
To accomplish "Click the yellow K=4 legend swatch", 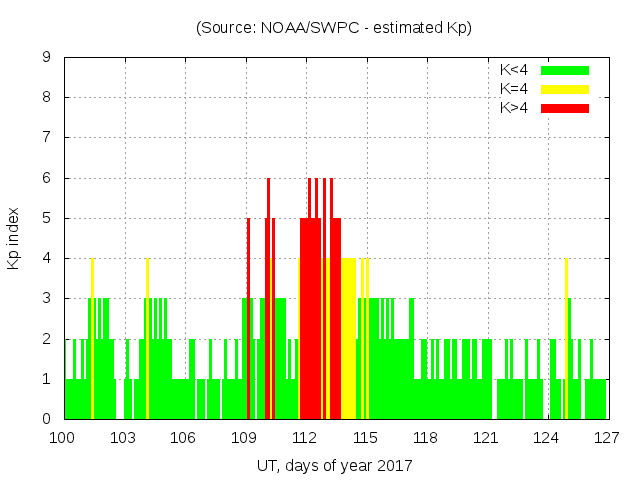I will [565, 88].
